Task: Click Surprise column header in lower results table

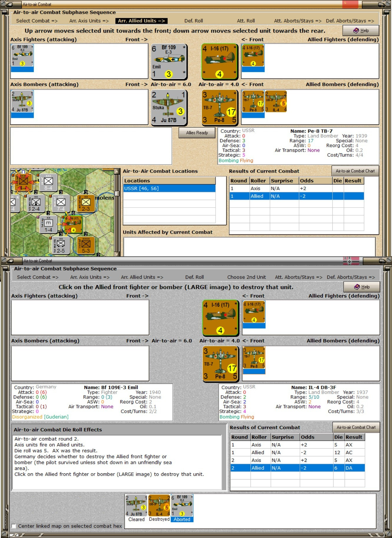Action: point(285,437)
